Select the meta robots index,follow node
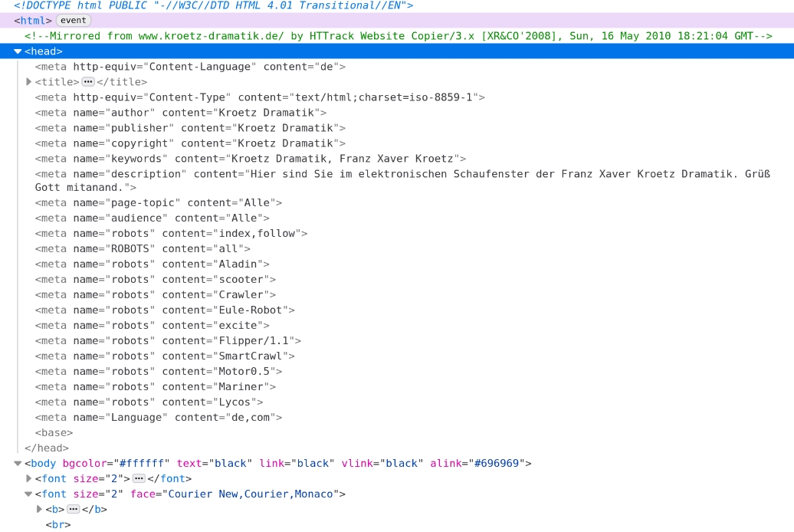 coord(171,234)
